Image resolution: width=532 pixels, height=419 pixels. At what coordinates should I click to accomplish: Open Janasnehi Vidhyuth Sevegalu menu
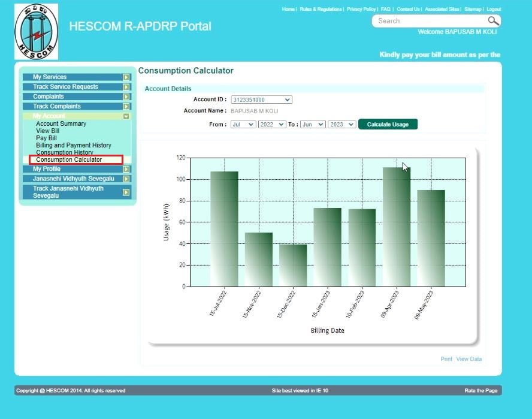click(x=77, y=179)
